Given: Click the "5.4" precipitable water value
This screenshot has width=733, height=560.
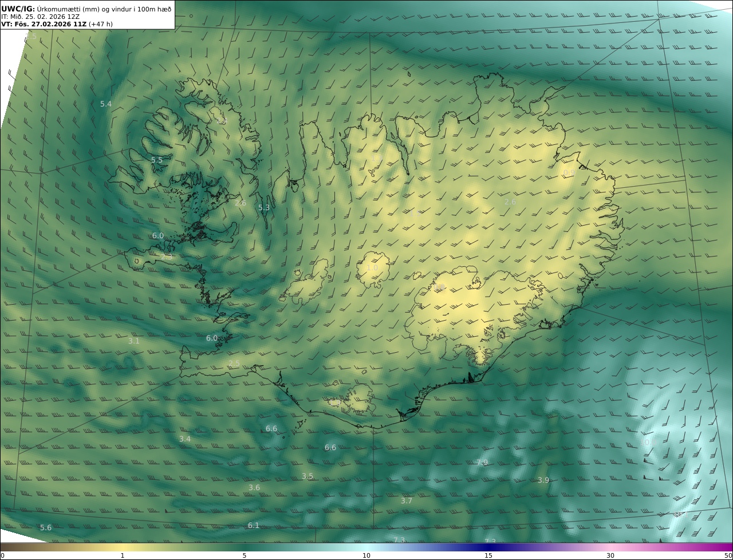Looking at the screenshot, I should click(x=106, y=104).
